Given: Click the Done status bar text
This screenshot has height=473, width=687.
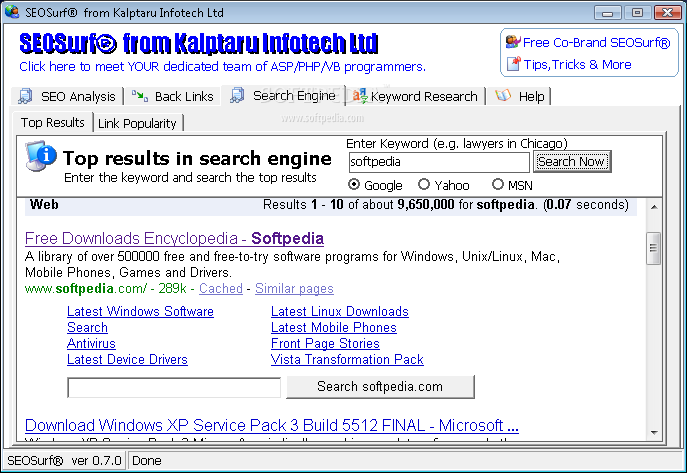Looking at the screenshot, I should [147, 461].
